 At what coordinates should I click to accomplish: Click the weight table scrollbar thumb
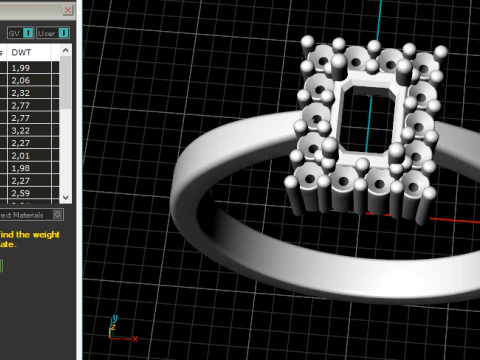(66, 82)
